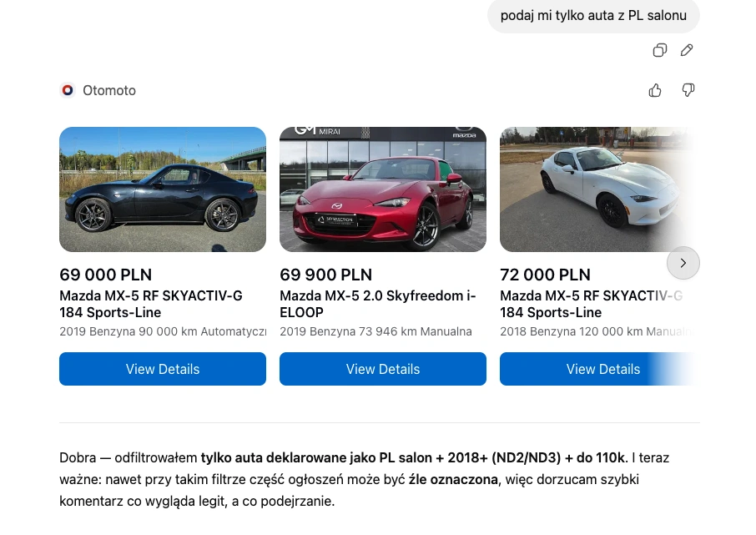Edit the "podaj mi tylko auta z PL salonu" prompt
This screenshot has width=756, height=535.
[x=687, y=50]
